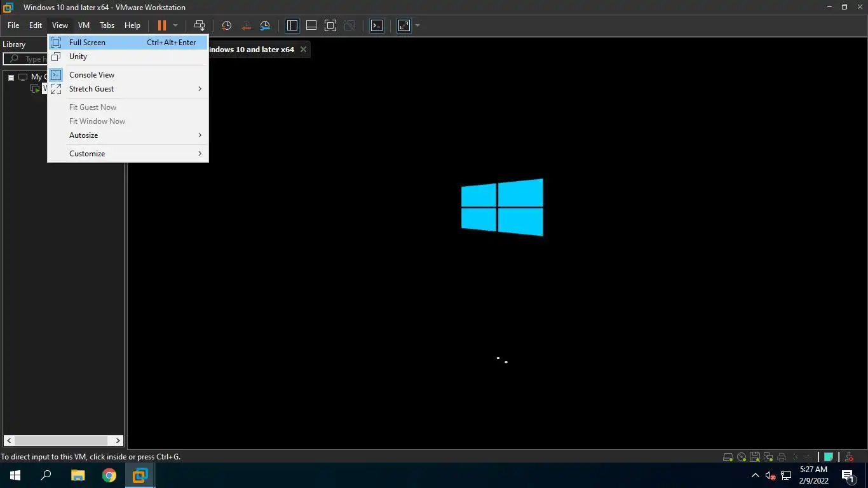Take a snapshot of this virtual machine
Viewport: 868px width, 488px height.
(x=226, y=25)
